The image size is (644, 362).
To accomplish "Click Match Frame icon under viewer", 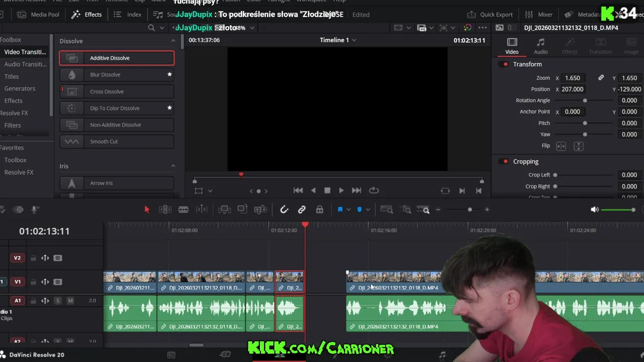I will pyautogui.click(x=445, y=191).
